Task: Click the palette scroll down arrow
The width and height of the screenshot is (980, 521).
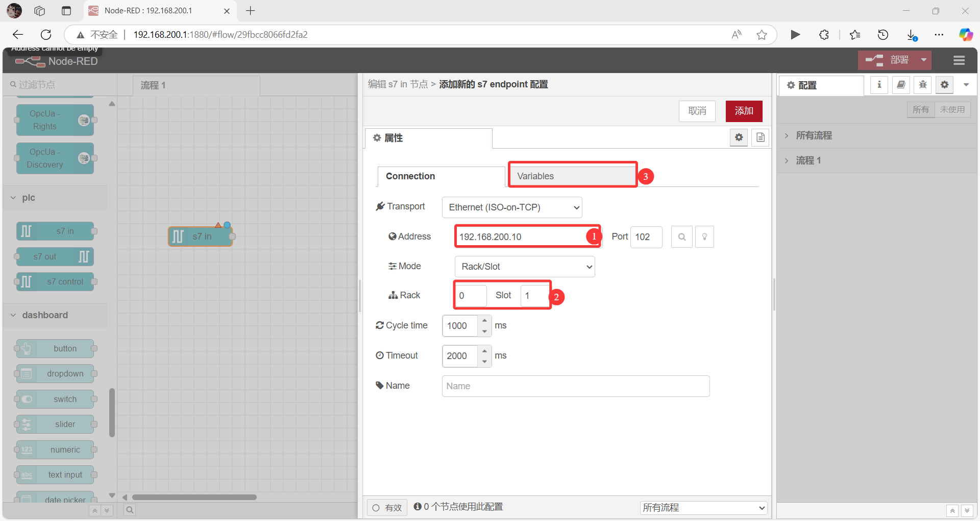Action: 112,495
